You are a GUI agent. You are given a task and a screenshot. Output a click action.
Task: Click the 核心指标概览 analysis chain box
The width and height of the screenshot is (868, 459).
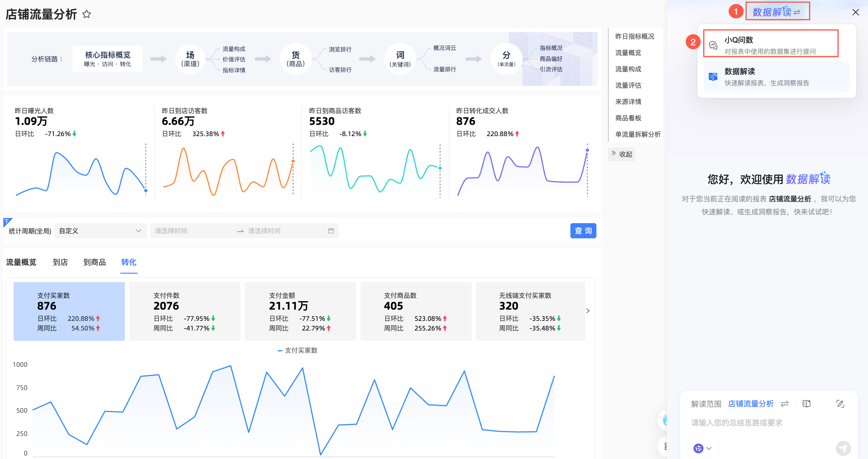point(107,59)
